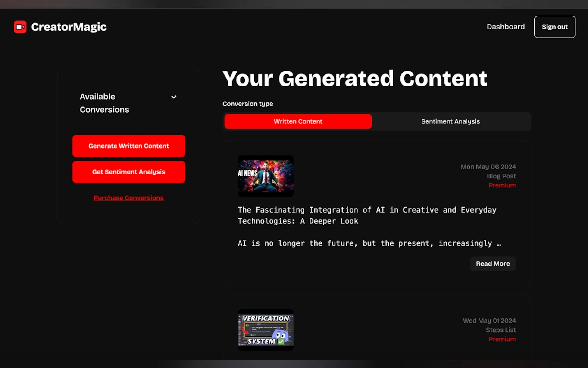This screenshot has width=588, height=368.
Task: Switch to the Sentiment Analysis tab
Action: [450, 121]
